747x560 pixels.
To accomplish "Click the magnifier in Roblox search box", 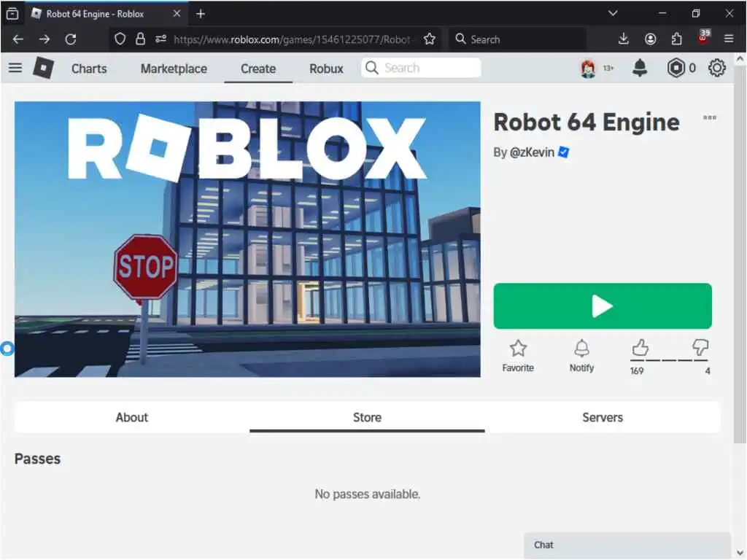I will pyautogui.click(x=372, y=68).
